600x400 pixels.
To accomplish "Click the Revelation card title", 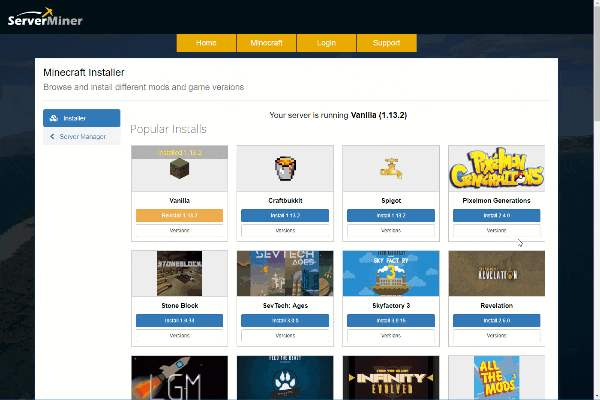I will (x=497, y=305).
